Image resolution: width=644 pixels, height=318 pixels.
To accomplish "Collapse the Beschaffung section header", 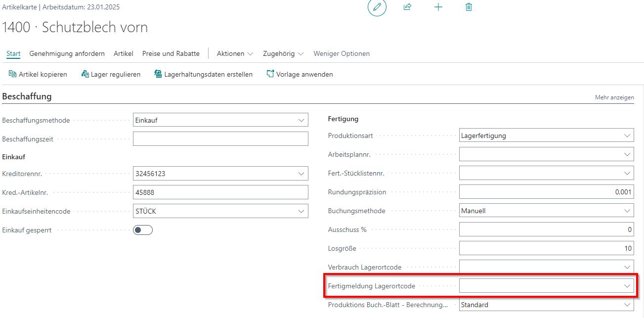I will [27, 96].
